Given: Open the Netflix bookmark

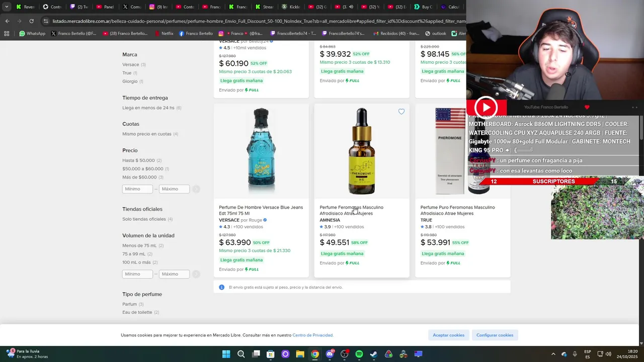Looking at the screenshot, I should pos(164,34).
